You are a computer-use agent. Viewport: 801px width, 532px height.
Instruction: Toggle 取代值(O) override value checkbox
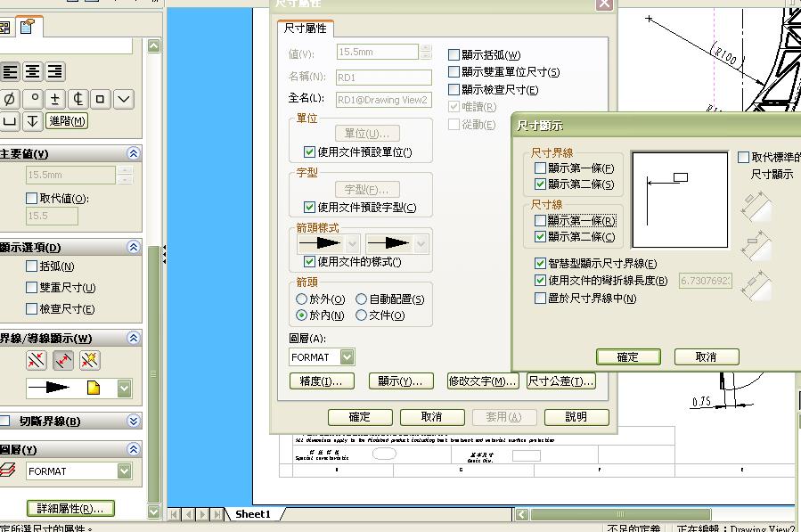point(32,198)
